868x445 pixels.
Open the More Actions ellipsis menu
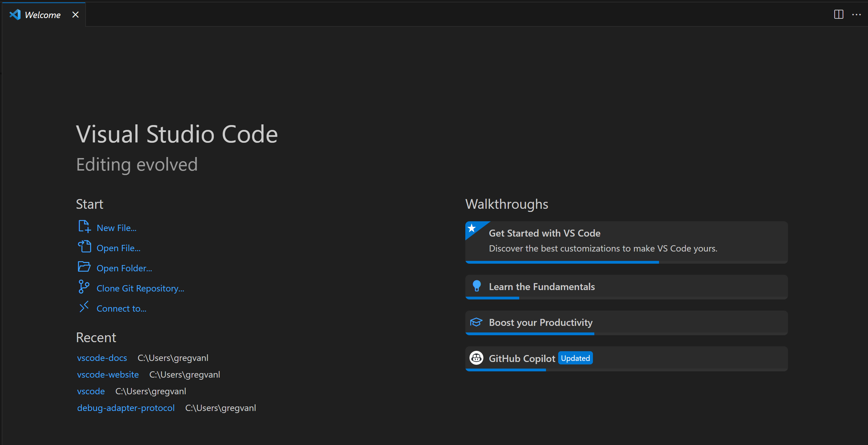(x=857, y=15)
